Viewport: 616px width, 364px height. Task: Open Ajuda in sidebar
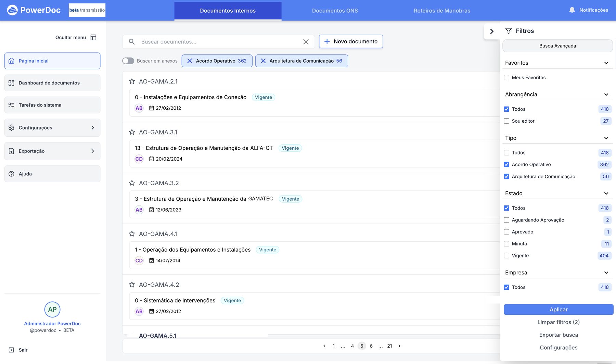point(52,174)
